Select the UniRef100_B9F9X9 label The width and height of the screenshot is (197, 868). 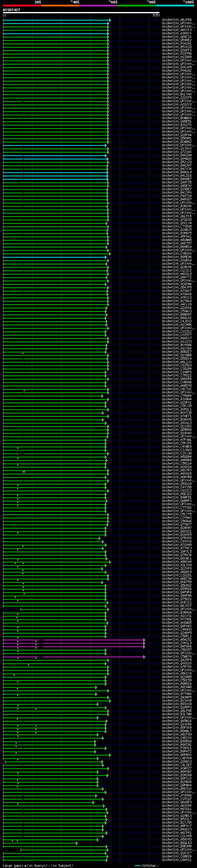(177, 728)
